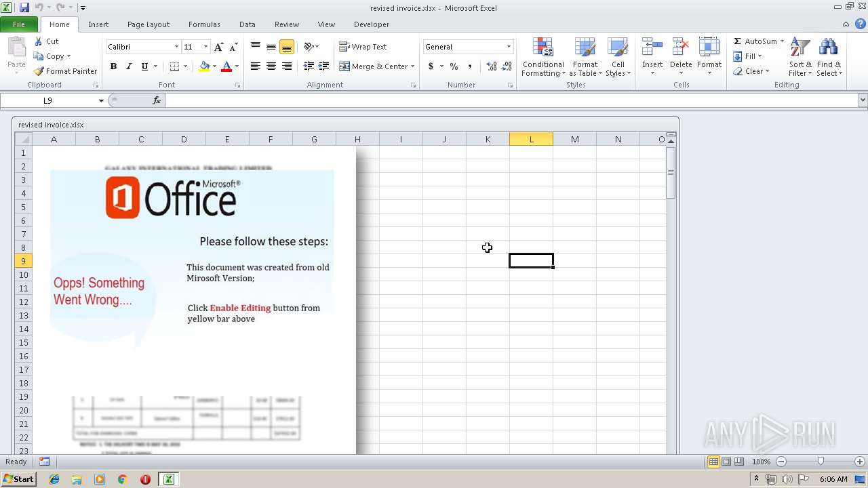Viewport: 868px width, 488px height.
Task: Toggle Bold formatting
Action: pos(113,66)
